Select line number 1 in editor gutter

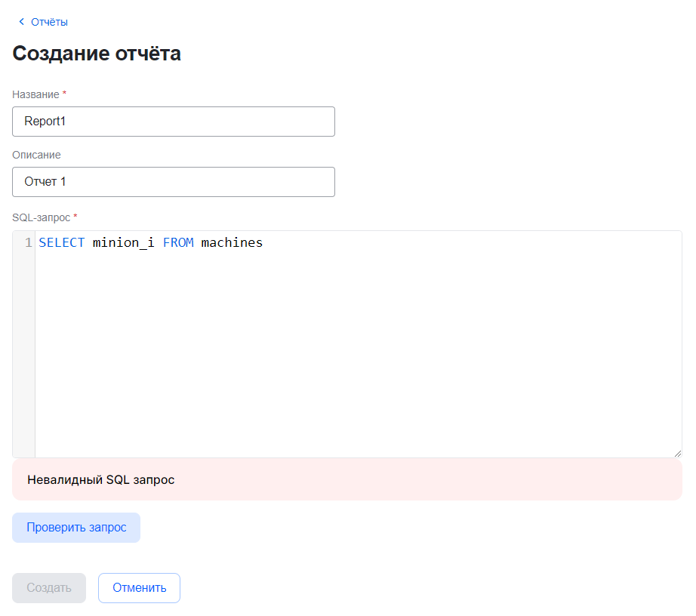click(28, 242)
